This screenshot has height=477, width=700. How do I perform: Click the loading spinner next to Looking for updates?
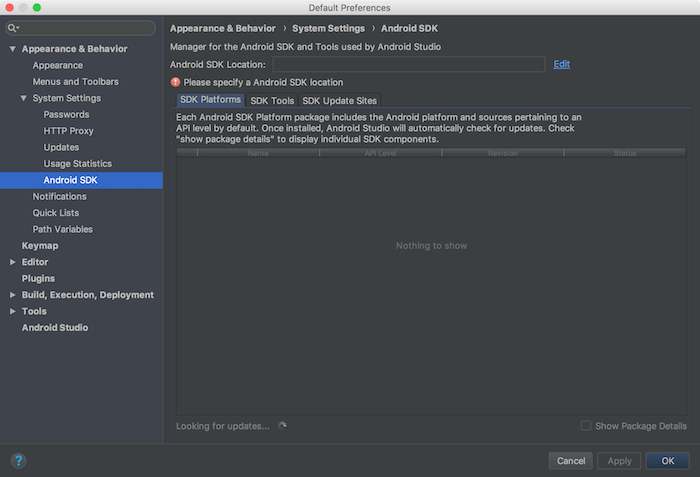coord(282,426)
